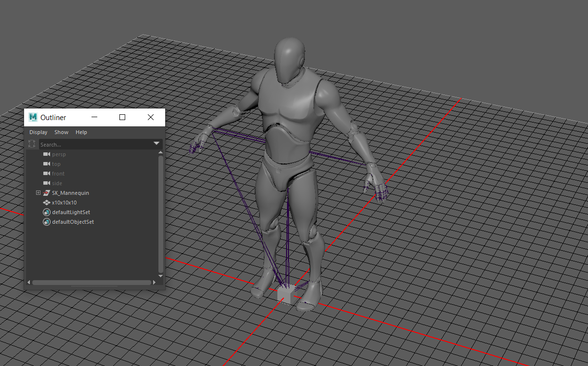Image resolution: width=588 pixels, height=366 pixels.
Task: Click the Maya logo in Outliner title bar
Action: pos(33,117)
